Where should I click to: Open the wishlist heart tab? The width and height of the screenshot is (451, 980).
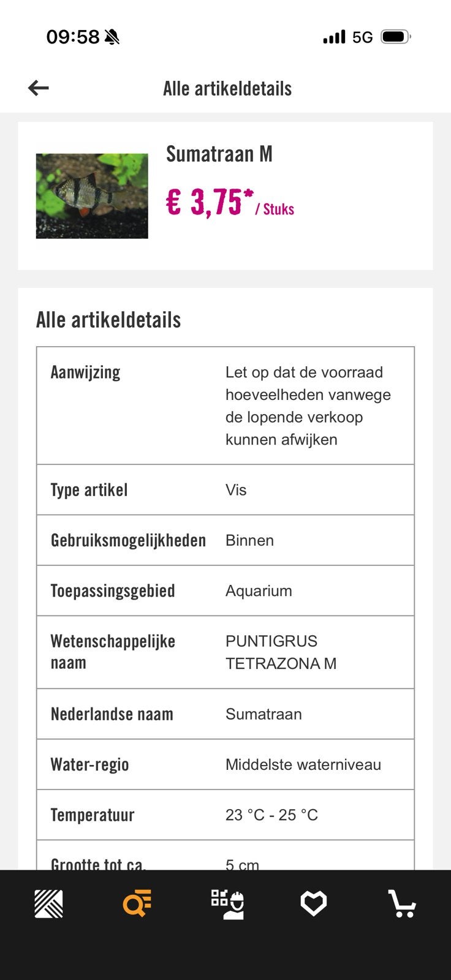[313, 903]
